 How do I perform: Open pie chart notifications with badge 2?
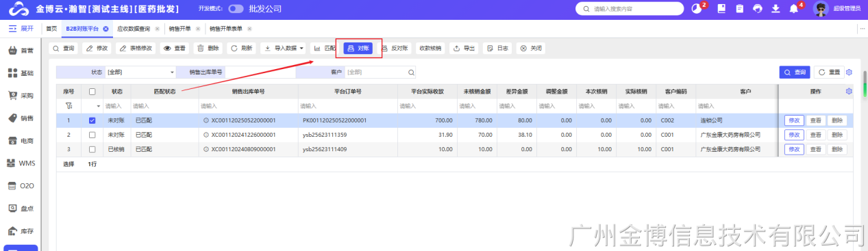pos(697,8)
